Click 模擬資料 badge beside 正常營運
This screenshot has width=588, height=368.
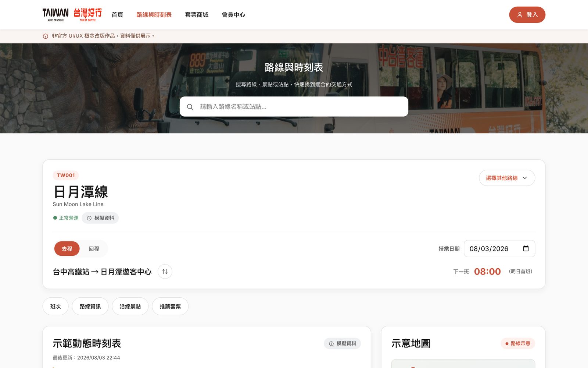pyautogui.click(x=100, y=218)
